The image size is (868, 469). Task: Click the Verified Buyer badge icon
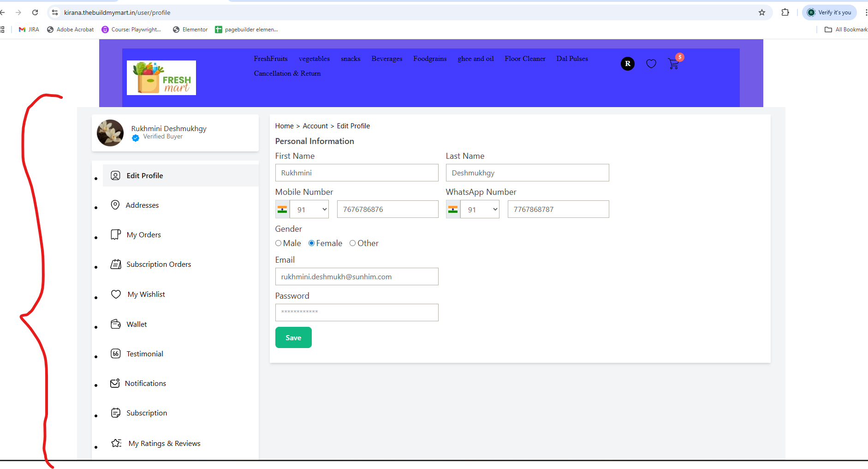tap(136, 138)
